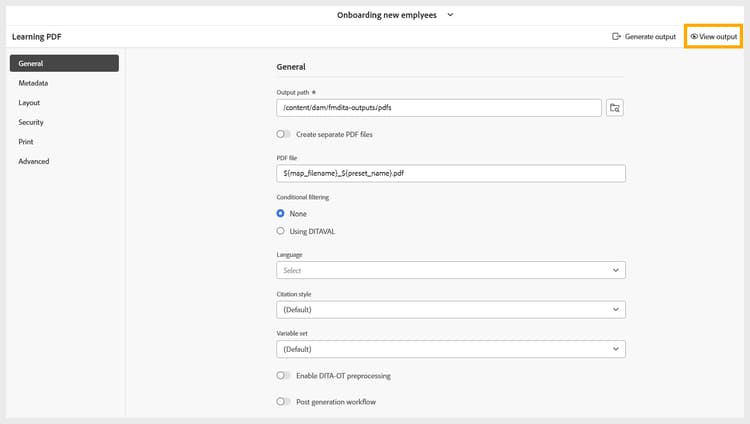Expand the Citation style dropdown
The image size is (750, 424).
[450, 310]
